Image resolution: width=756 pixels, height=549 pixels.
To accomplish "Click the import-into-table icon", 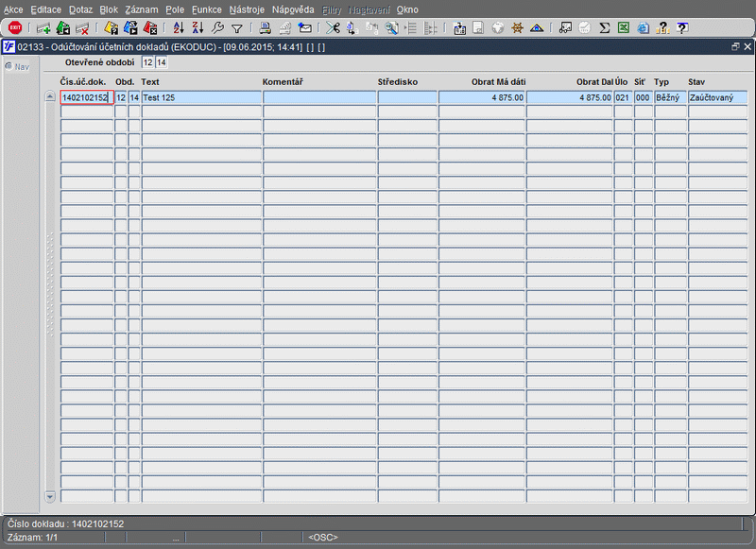I will pyautogui.click(x=459, y=28).
